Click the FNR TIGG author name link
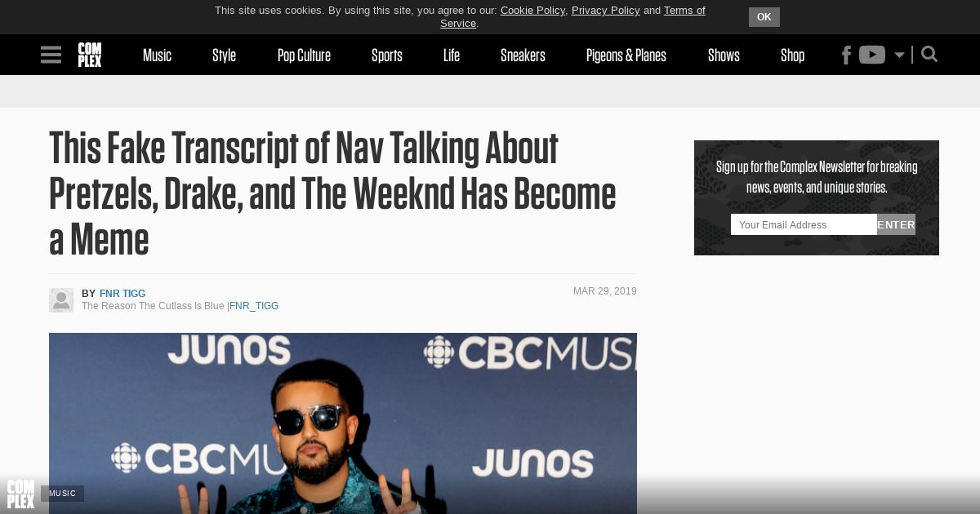The height and width of the screenshot is (514, 980). pos(122,294)
